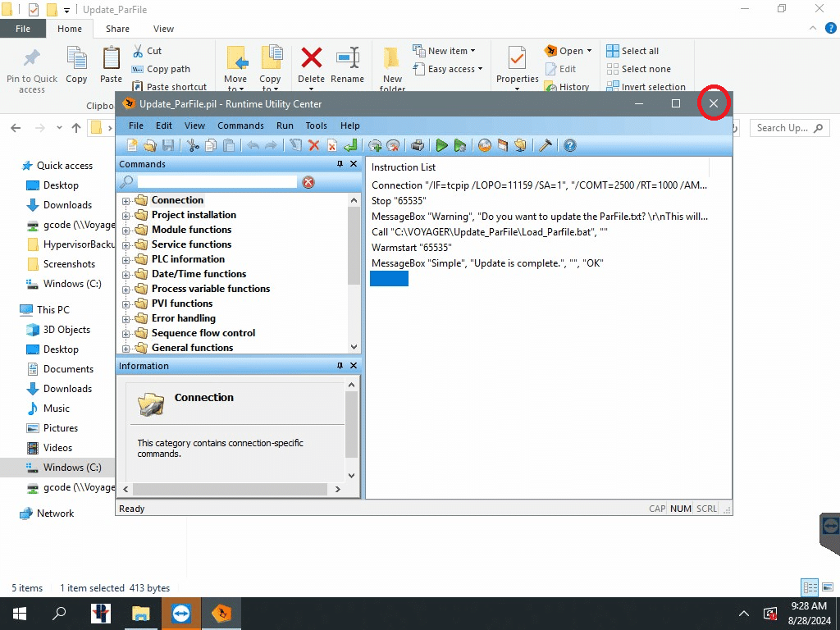Click the Open file toolbar icon
The width and height of the screenshot is (840, 630).
[x=150, y=145]
